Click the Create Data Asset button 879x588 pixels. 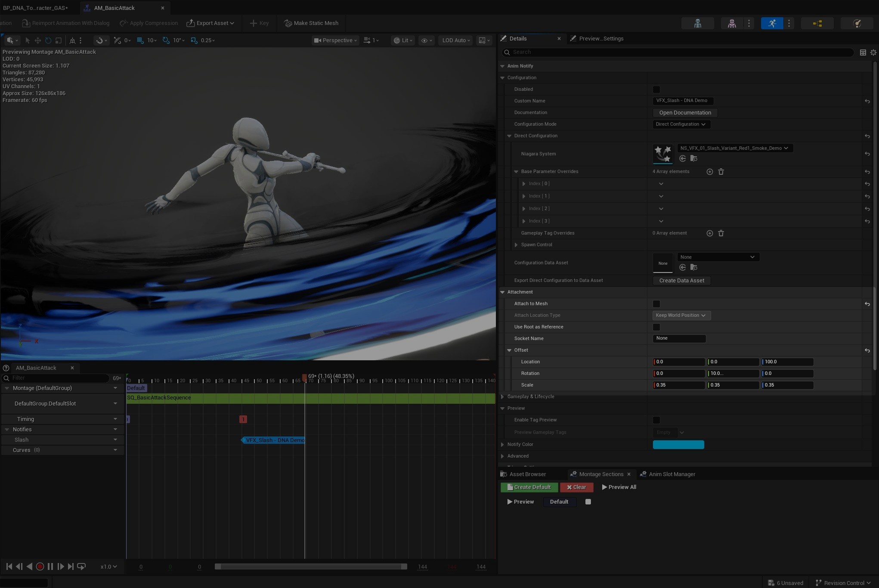click(x=681, y=281)
